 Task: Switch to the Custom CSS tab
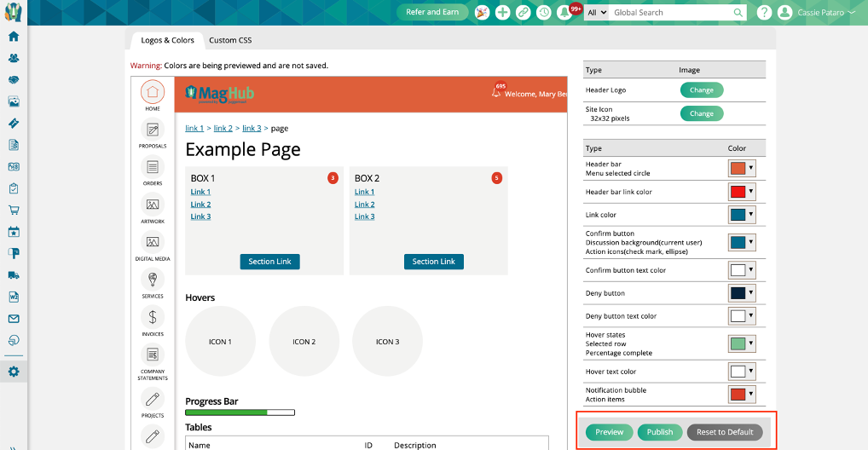click(x=230, y=40)
